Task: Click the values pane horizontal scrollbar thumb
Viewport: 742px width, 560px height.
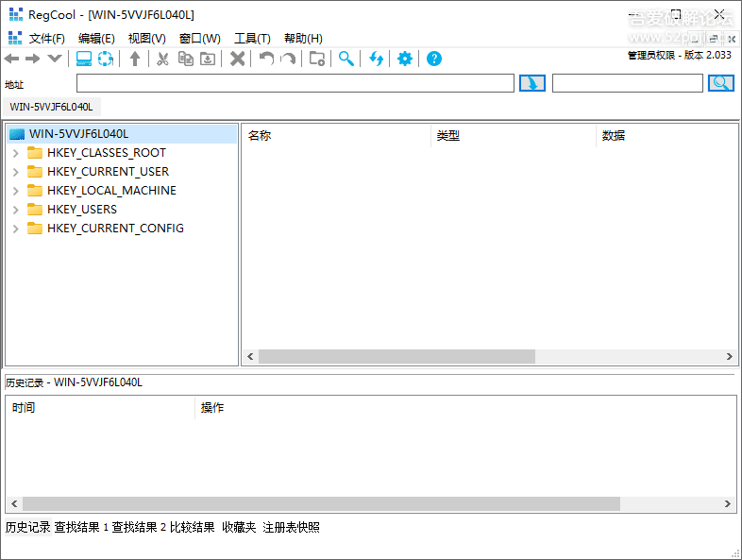Action: [396, 356]
